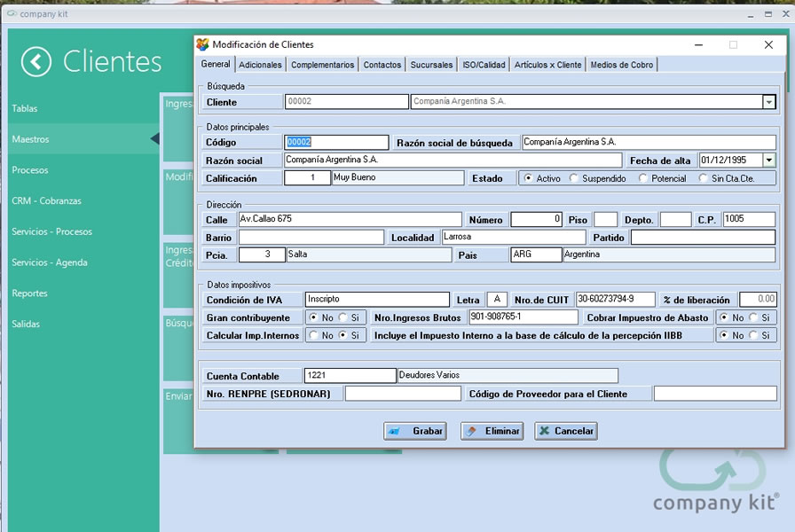Open Servicios - Agenda in the sidebar
This screenshot has height=532, width=795.
tap(50, 262)
